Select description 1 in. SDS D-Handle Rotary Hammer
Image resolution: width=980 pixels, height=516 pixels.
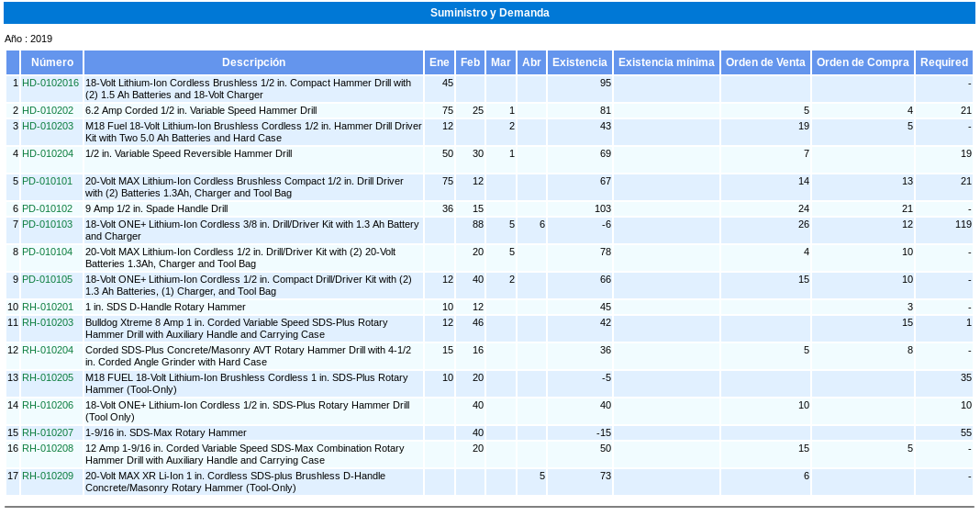pos(165,307)
